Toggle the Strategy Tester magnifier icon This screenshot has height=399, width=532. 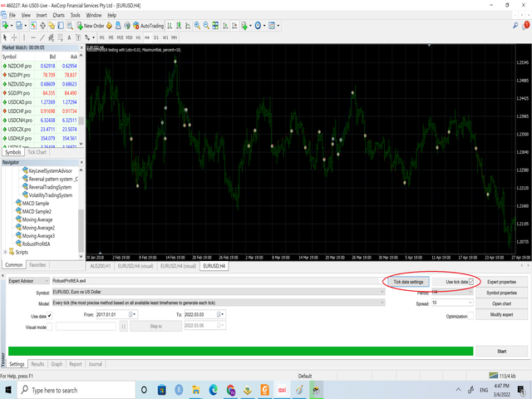pyautogui.click(x=70, y=26)
